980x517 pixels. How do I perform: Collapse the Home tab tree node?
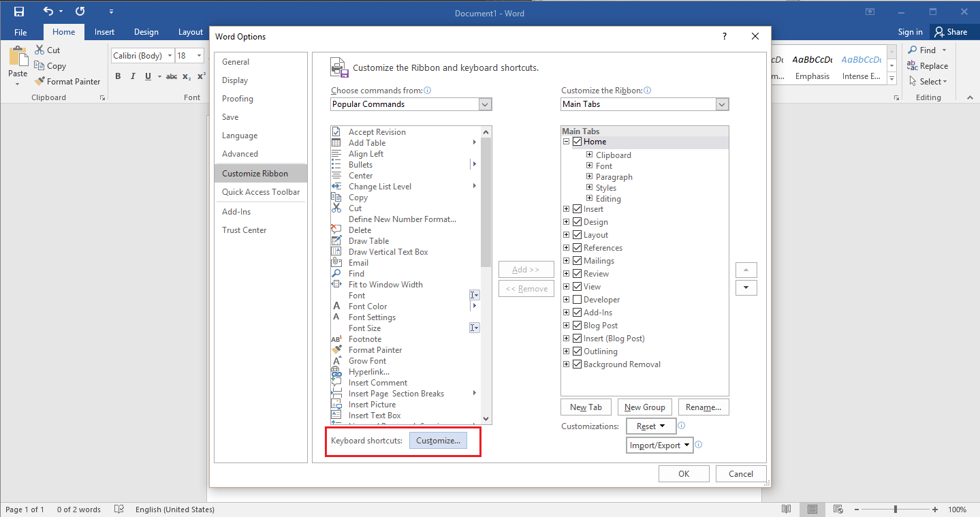(567, 142)
